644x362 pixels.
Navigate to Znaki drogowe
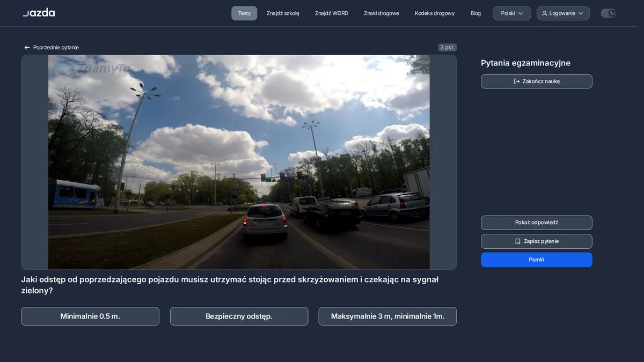point(382,13)
